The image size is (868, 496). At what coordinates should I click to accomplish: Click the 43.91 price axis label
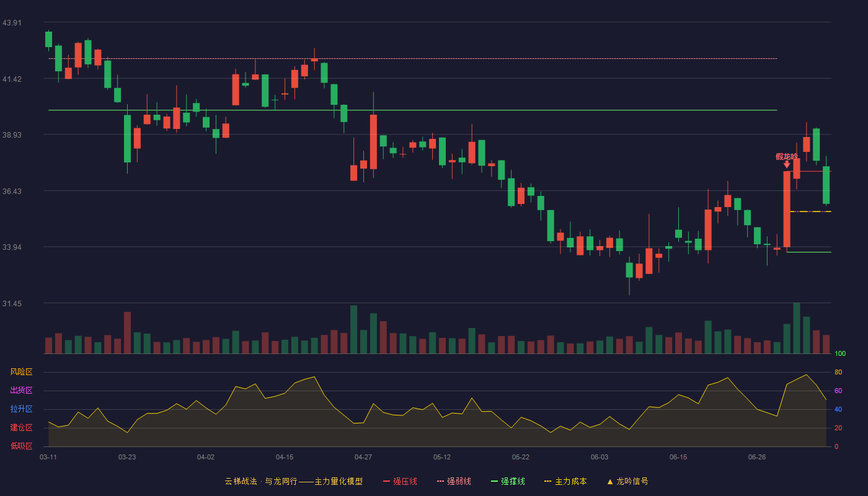(x=12, y=22)
